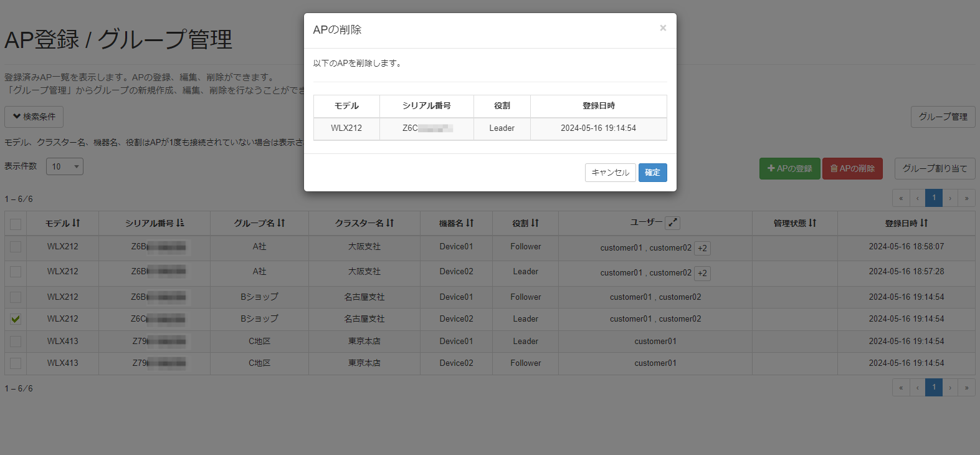Image resolution: width=980 pixels, height=455 pixels.
Task: Expand the +2 users badge in first row
Action: click(702, 248)
